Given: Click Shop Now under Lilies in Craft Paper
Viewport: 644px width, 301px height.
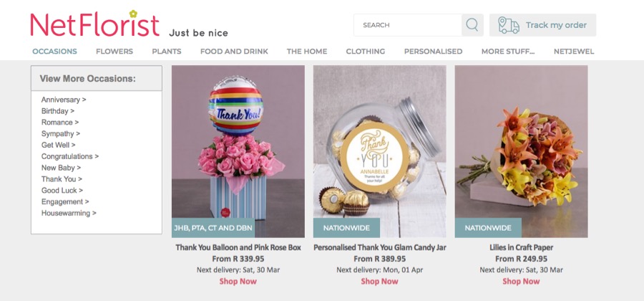Looking at the screenshot, I should (x=521, y=282).
